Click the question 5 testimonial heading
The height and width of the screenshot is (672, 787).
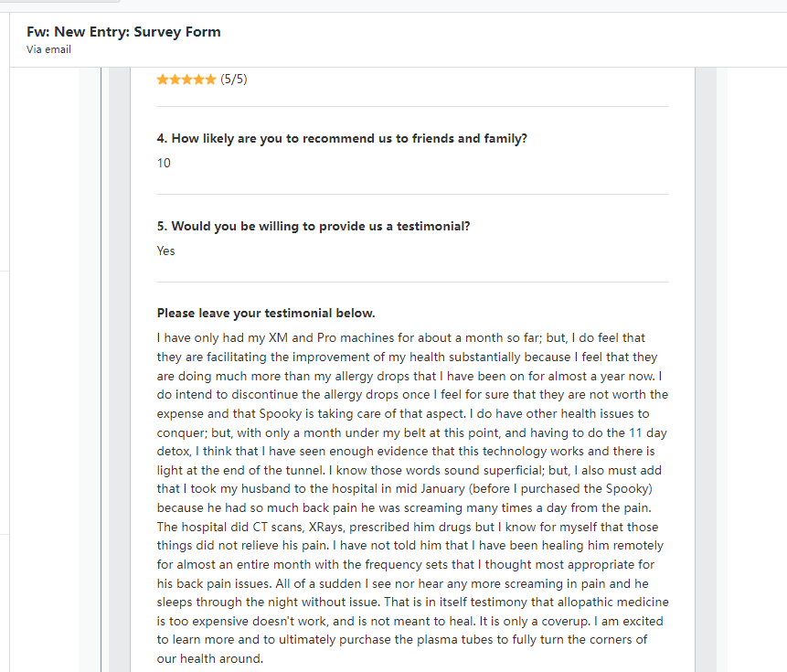pyautogui.click(x=314, y=227)
